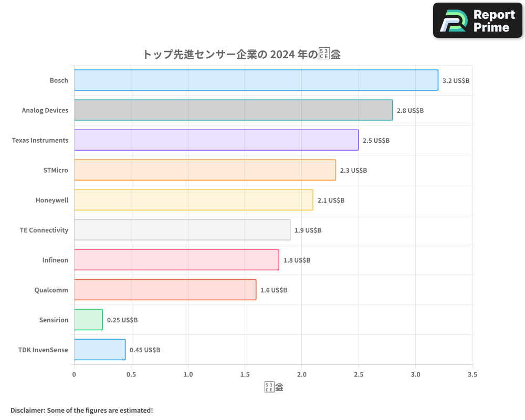
Task: Toggle the TE Connectivity bar
Action: click(x=181, y=230)
